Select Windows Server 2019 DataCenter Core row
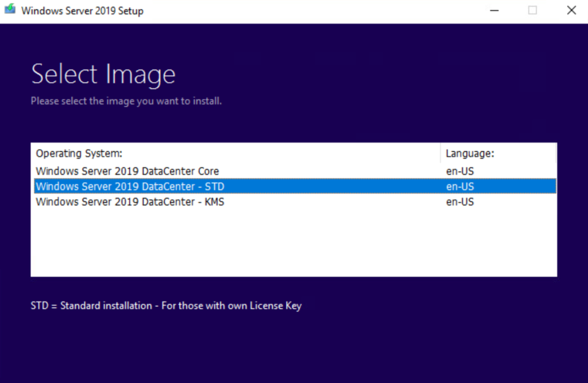This screenshot has height=383, width=588. tap(295, 171)
